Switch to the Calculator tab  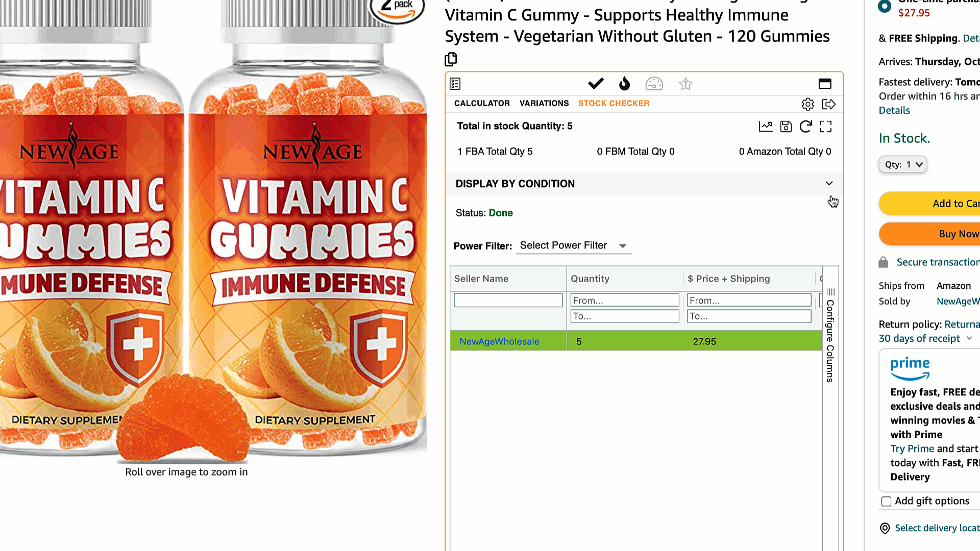tap(482, 104)
